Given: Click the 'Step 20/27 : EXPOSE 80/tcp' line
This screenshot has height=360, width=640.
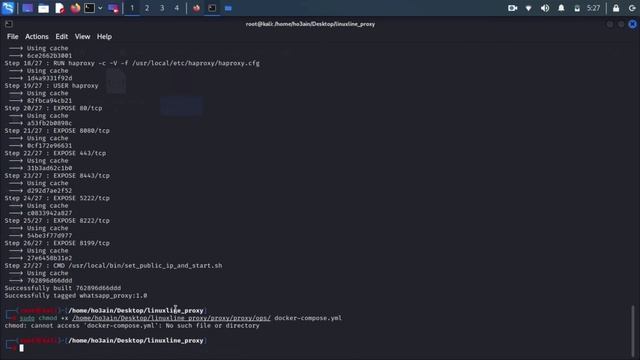Looking at the screenshot, I should [x=53, y=108].
